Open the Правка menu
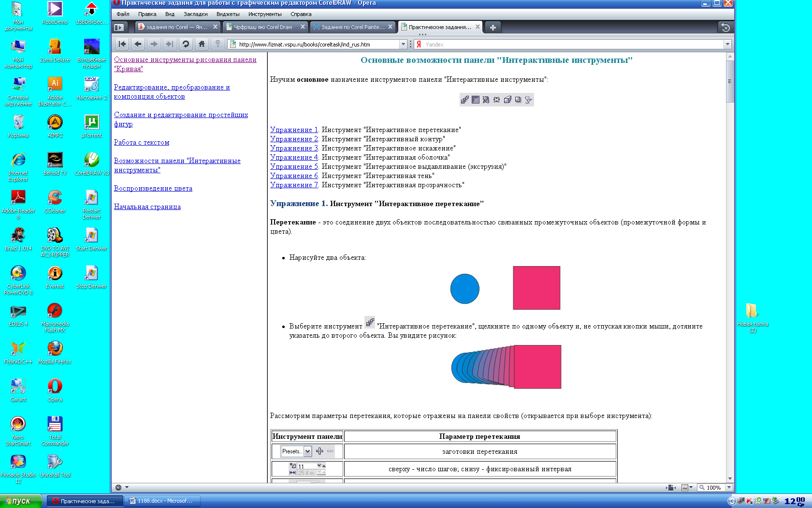The image size is (812, 508). click(147, 14)
